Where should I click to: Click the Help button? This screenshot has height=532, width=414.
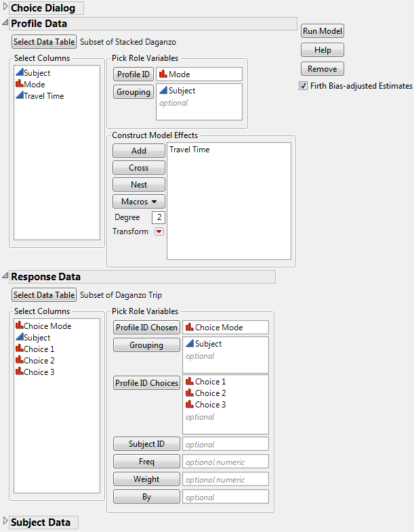pyautogui.click(x=323, y=50)
